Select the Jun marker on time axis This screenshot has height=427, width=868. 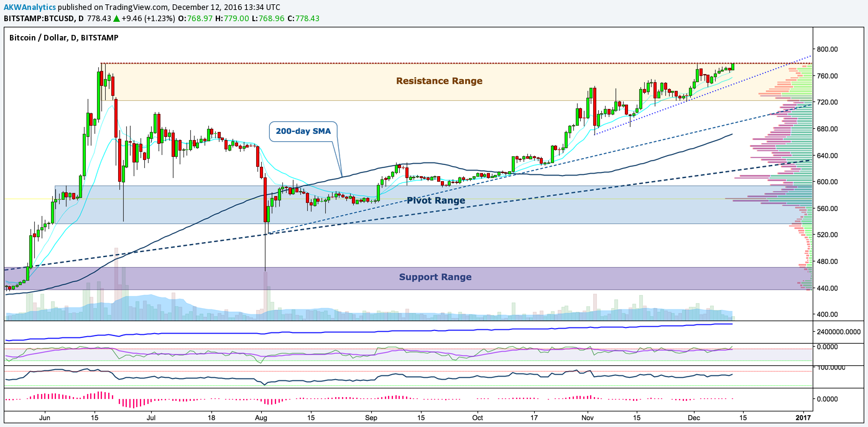pos(44,418)
